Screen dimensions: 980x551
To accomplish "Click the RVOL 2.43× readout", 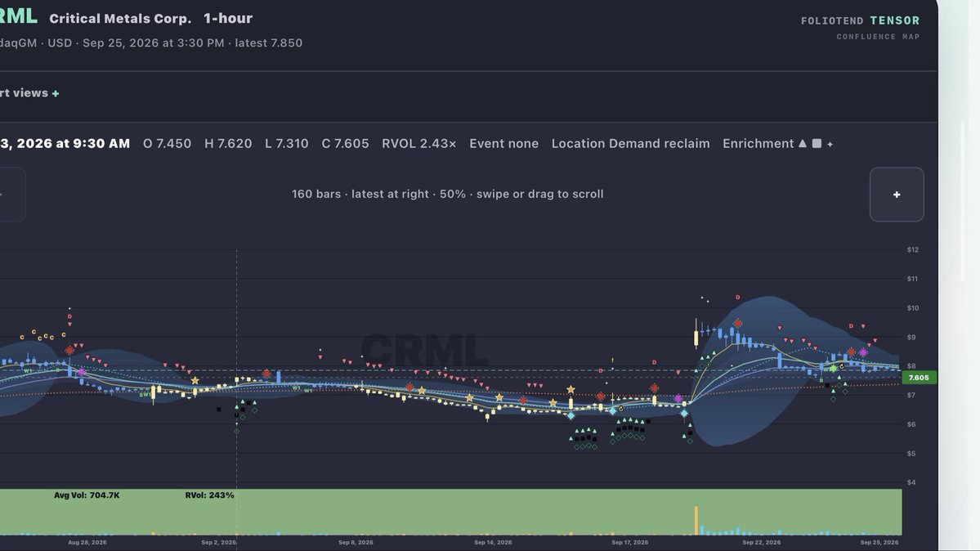I will point(418,143).
